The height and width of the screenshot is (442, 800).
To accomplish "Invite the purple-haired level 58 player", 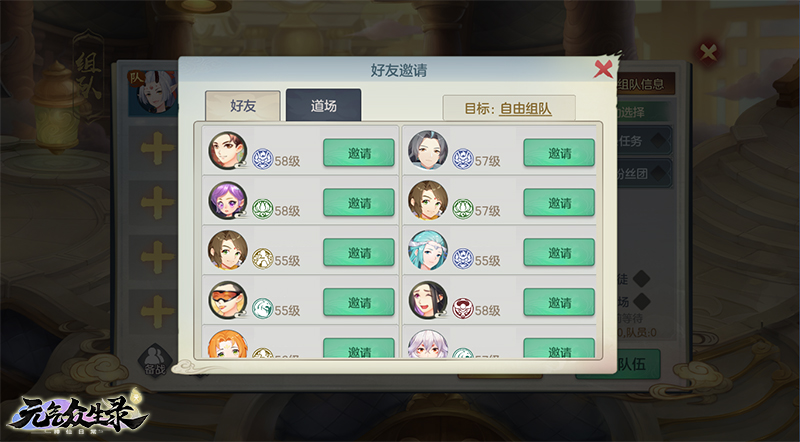I will 359,203.
